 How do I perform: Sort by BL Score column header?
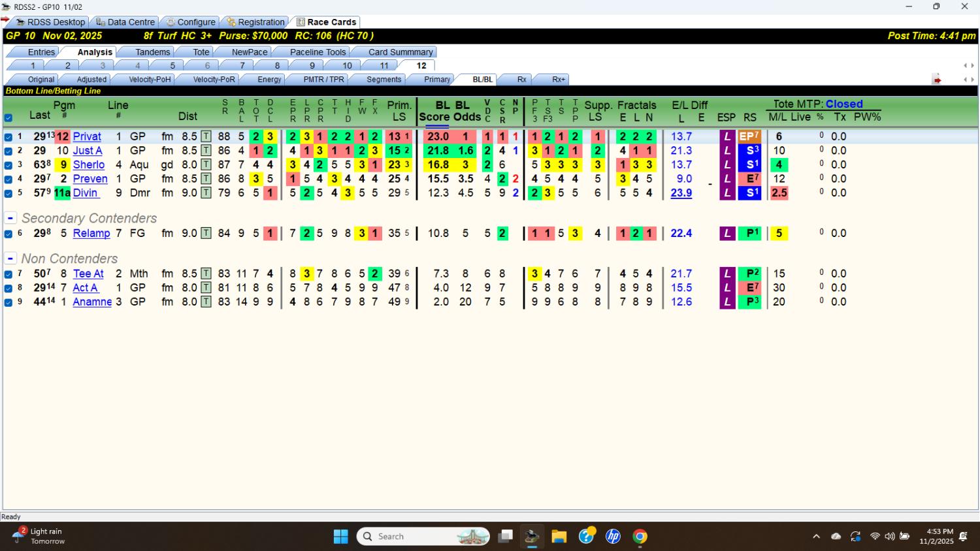(x=434, y=111)
